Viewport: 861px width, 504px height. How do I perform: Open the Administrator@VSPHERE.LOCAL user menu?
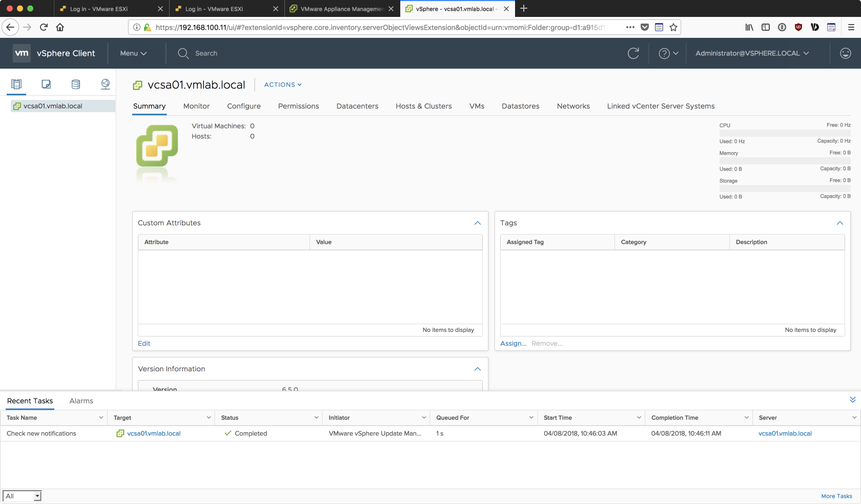click(x=752, y=53)
